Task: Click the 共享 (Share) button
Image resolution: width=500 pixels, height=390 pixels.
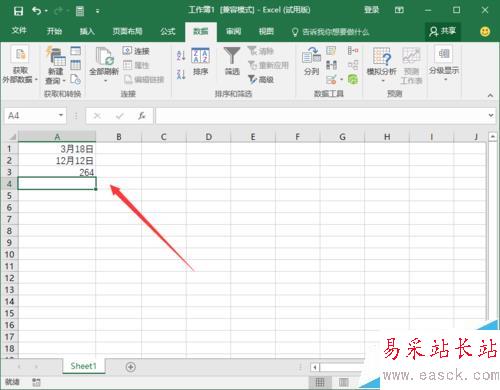Action: tap(443, 31)
